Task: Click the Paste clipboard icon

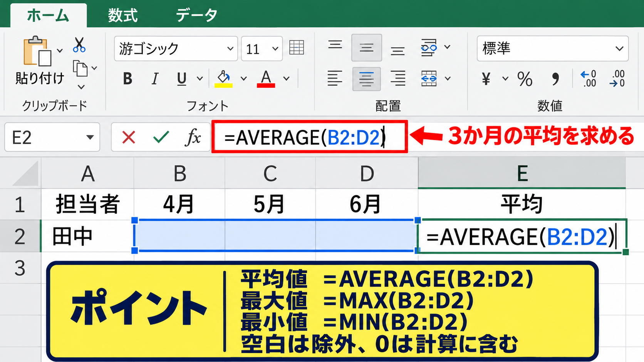Action: pyautogui.click(x=37, y=51)
